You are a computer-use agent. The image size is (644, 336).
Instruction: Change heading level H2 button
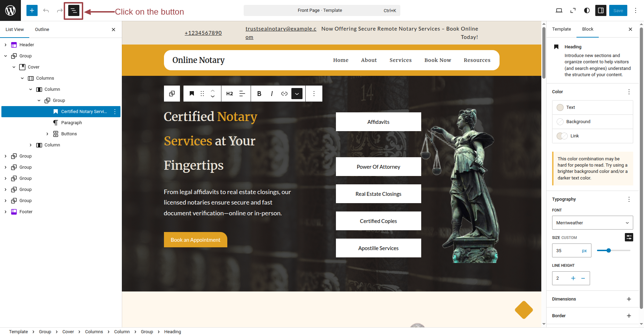coord(229,94)
